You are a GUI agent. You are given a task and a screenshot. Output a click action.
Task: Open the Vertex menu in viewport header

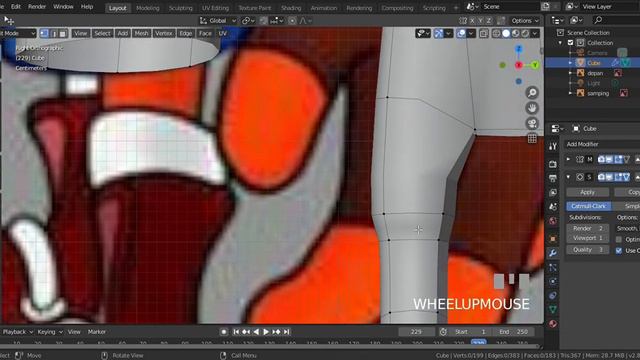(x=164, y=33)
